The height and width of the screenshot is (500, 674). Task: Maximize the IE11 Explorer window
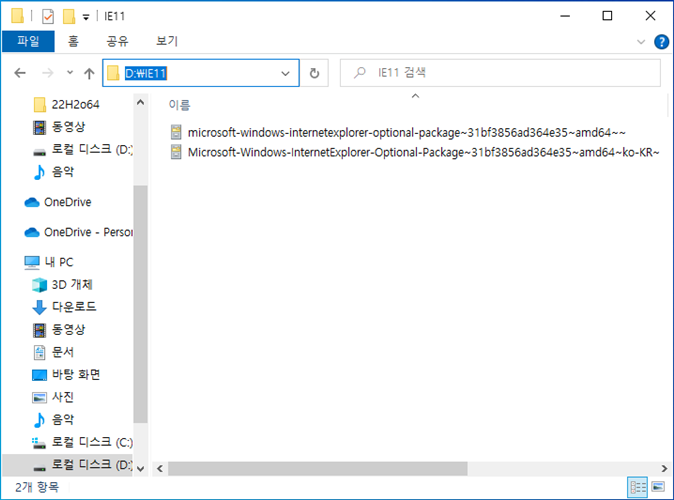point(607,16)
